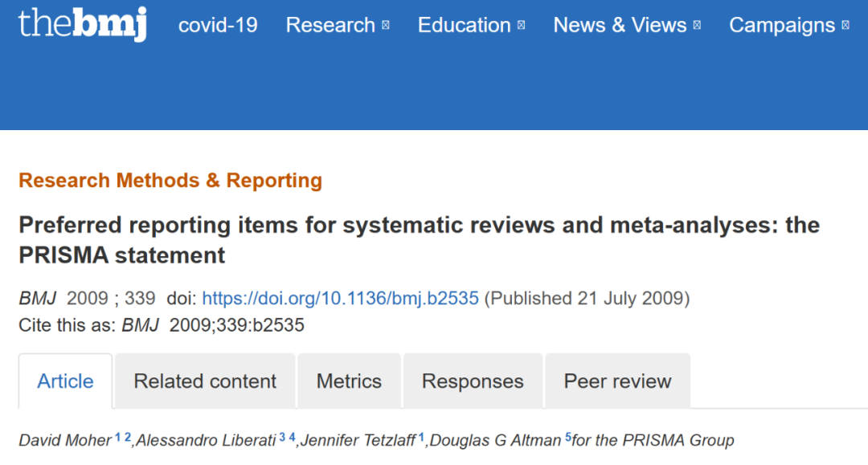868x465 pixels.
Task: Open Douglas G Altman affiliation footnote 5
Action: point(568,438)
